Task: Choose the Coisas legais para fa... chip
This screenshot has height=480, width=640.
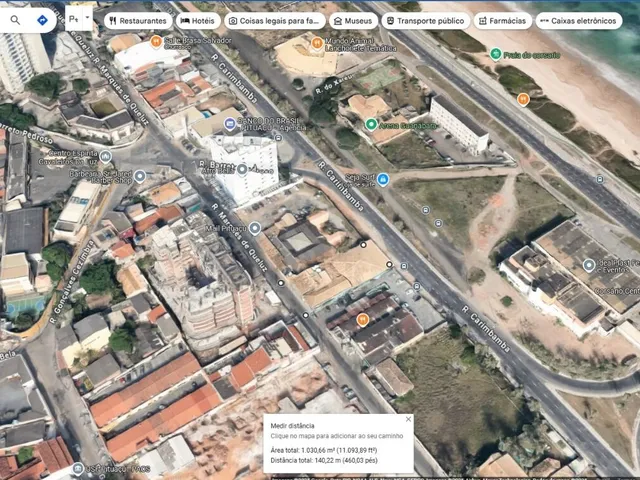Action: pyautogui.click(x=275, y=21)
